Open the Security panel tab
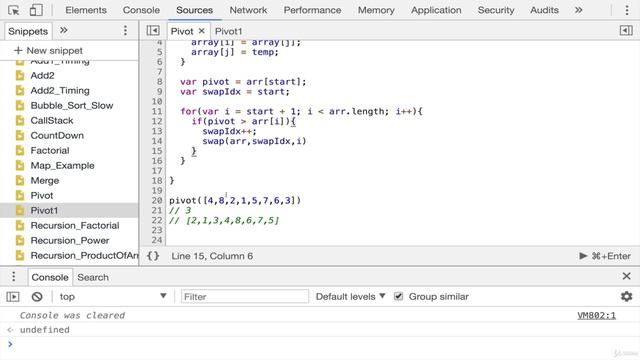The height and width of the screenshot is (360, 640). point(496,10)
